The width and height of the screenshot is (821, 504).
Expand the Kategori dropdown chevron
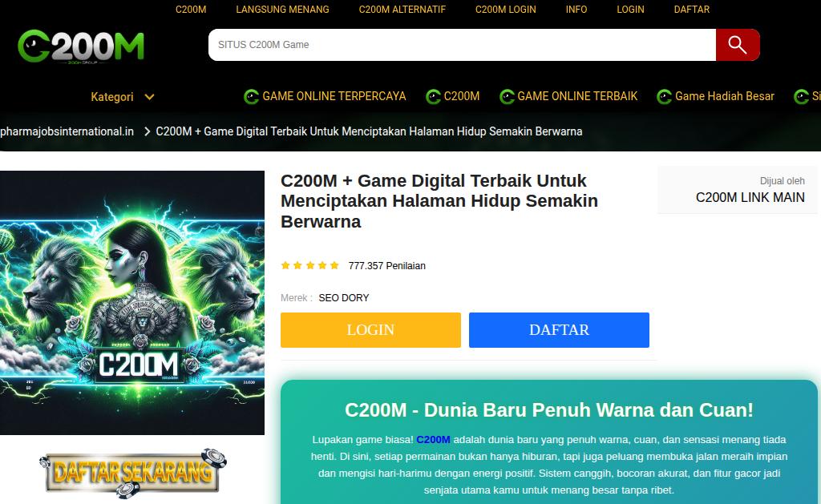(x=149, y=97)
